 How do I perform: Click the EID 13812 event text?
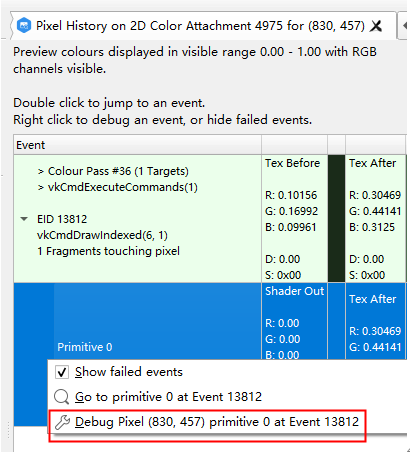[x=62, y=219]
